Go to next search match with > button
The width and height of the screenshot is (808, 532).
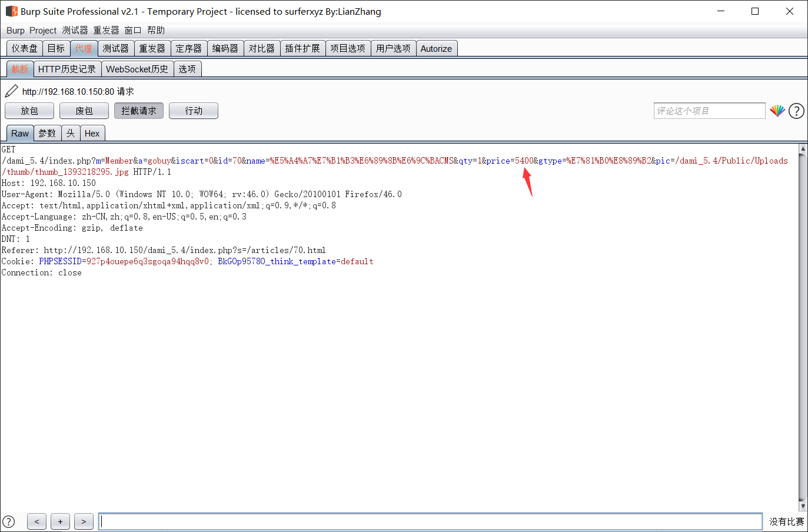[84, 521]
